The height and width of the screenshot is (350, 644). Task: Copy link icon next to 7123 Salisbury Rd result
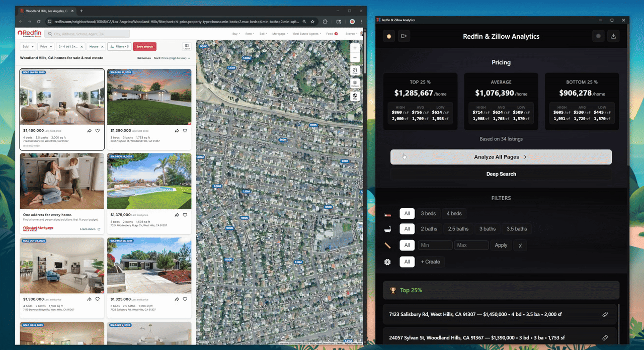[605, 314]
